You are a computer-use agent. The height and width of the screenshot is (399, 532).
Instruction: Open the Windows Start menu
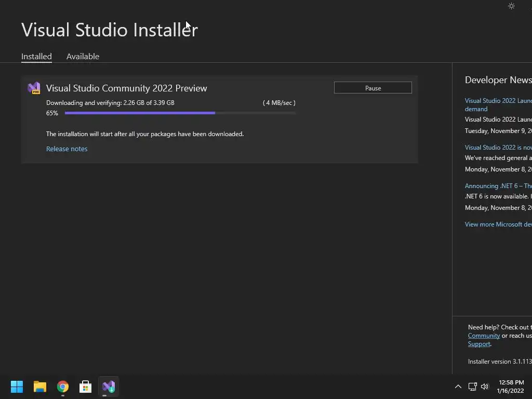[x=17, y=387]
